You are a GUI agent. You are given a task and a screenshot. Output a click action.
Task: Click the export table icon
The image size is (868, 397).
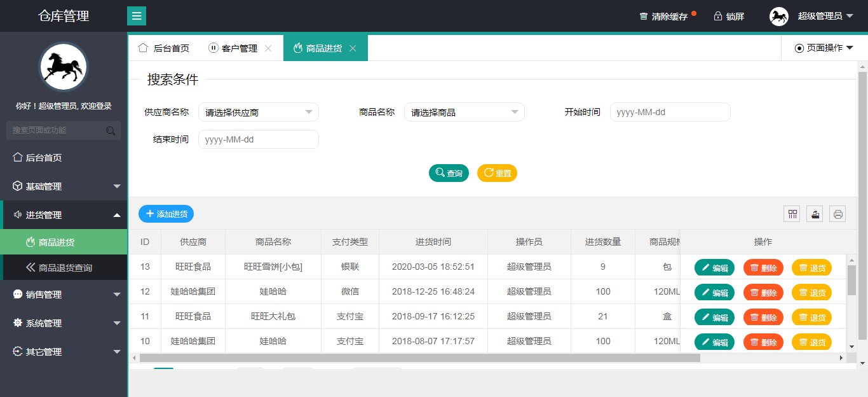(x=815, y=214)
